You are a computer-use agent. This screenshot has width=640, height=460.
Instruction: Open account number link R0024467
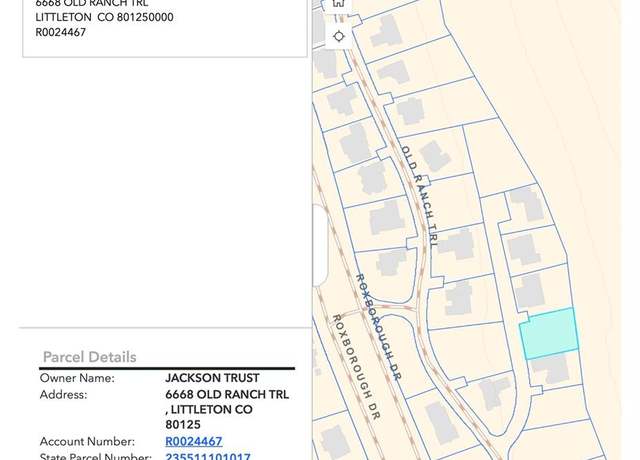tap(194, 441)
